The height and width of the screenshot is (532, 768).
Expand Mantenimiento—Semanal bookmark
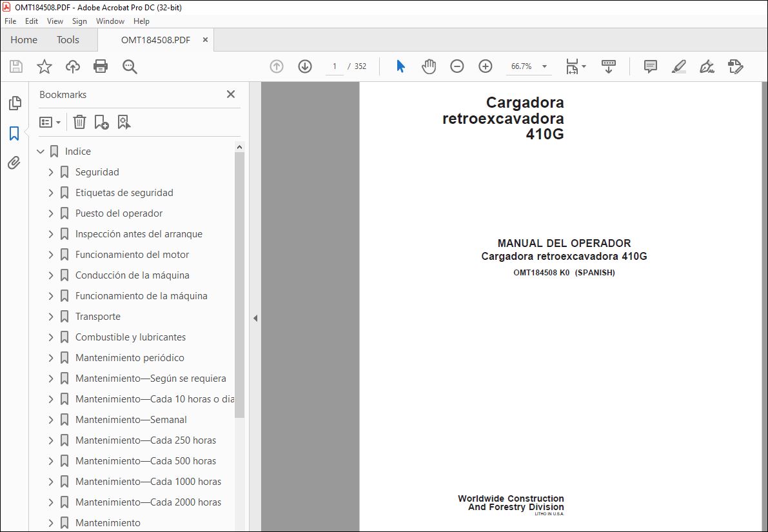[x=51, y=420]
